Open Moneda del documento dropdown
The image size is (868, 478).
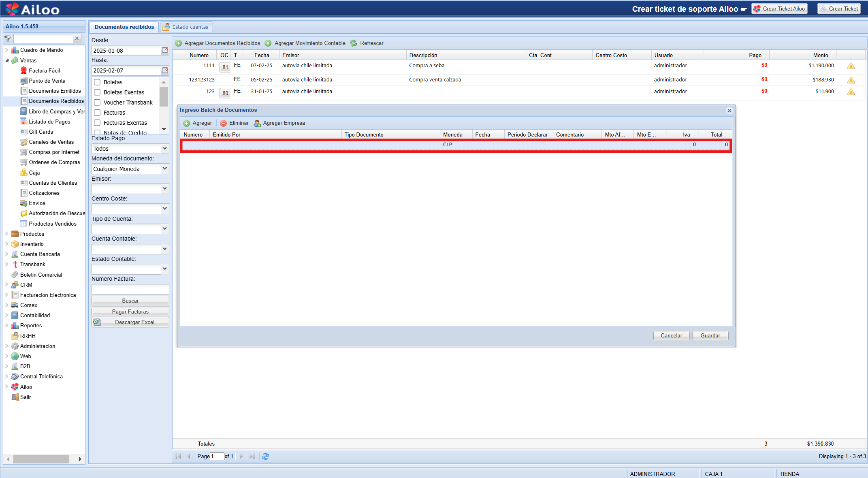(165, 169)
